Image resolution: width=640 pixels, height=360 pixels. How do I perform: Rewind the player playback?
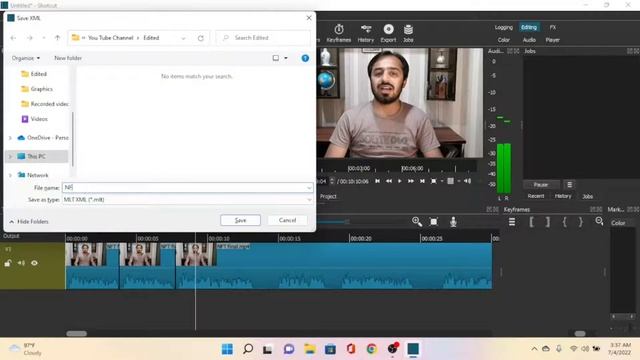pyautogui.click(x=389, y=181)
